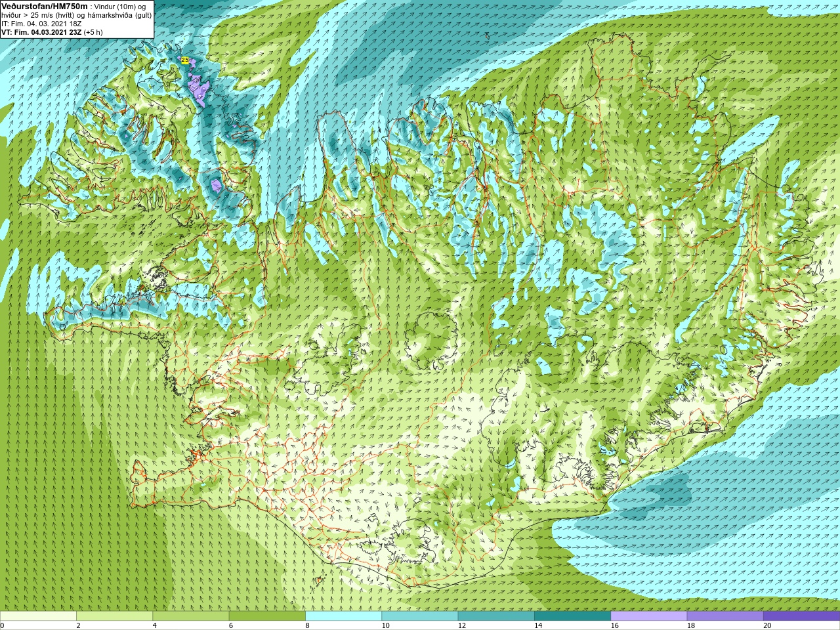
Task: Select the above 20 m/s dark purple swatch
Action: tap(801, 616)
